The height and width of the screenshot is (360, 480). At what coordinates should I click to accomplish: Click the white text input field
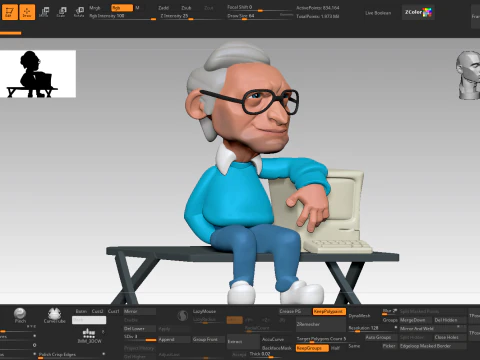point(89,320)
